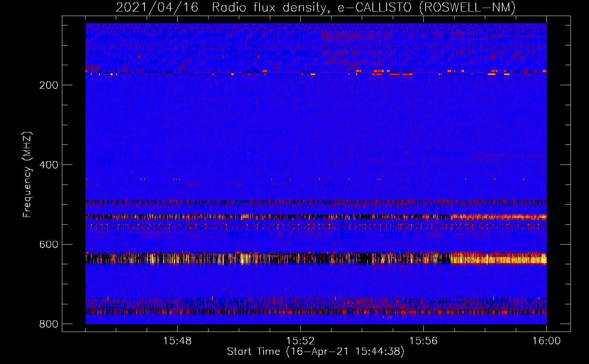Click the interference band near 530 MHz
This screenshot has height=364, width=589.
pos(316,217)
